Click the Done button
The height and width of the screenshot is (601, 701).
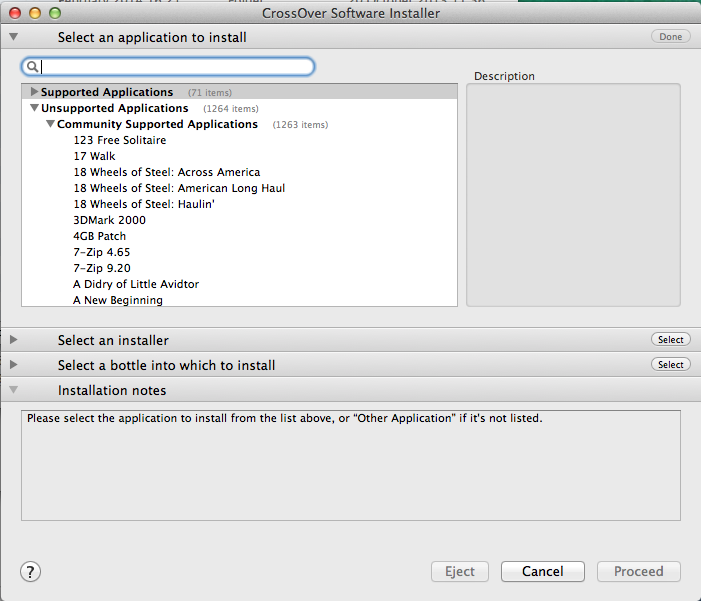coord(671,37)
